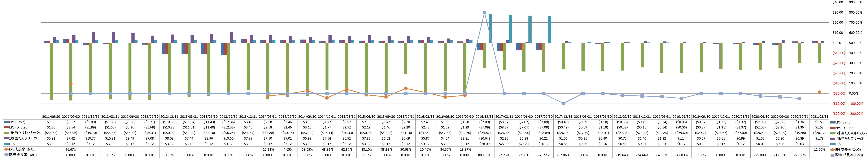
Task: Click the tall teal DPS bar for 2017/03/31
Action: click(510, 29)
